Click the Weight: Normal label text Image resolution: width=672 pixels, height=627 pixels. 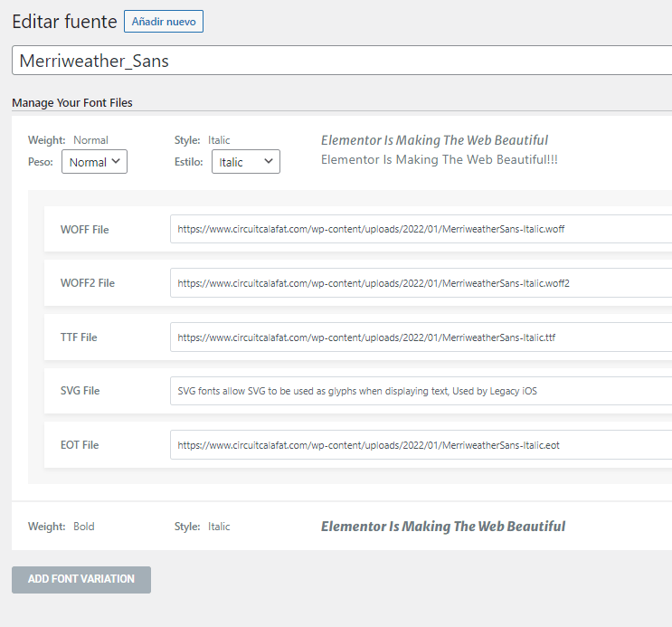click(x=68, y=140)
